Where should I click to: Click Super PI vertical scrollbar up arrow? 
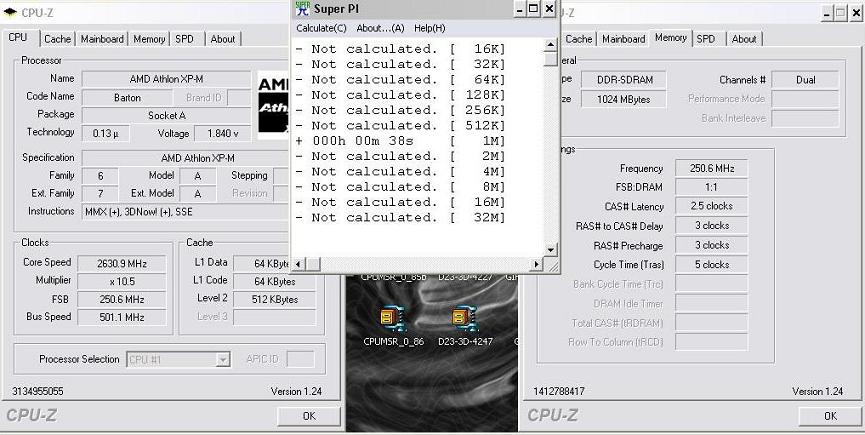pos(551,45)
